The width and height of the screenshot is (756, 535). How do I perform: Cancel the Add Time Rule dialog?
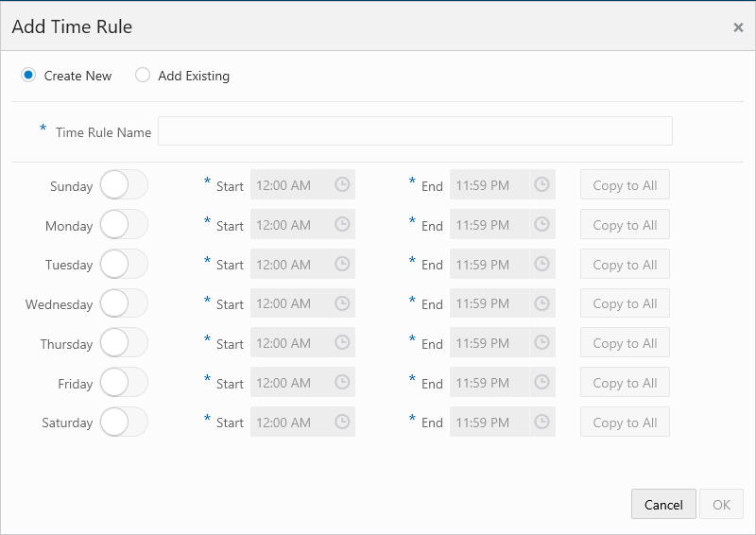(663, 504)
